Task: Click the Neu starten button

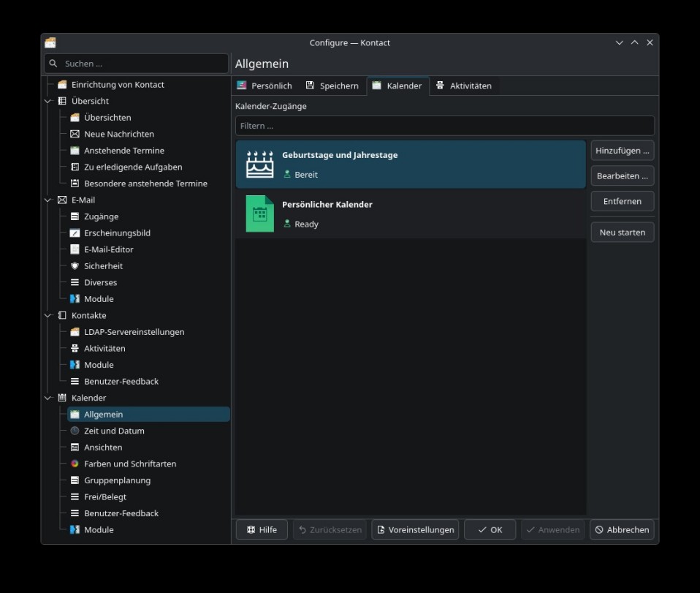Action: point(623,233)
